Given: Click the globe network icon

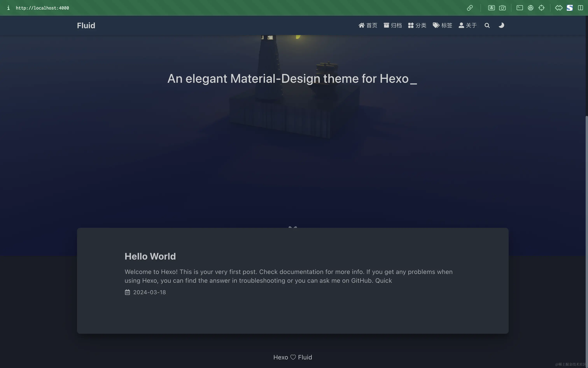Looking at the screenshot, I should [x=530, y=8].
